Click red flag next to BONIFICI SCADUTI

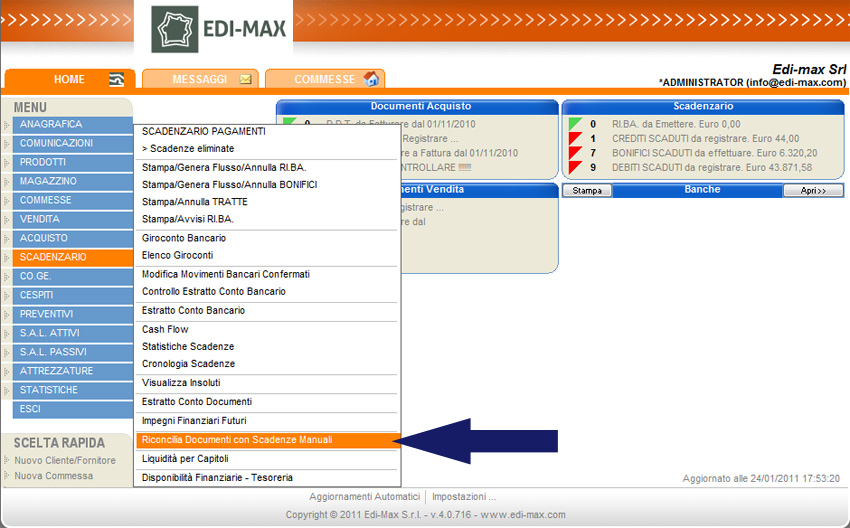point(575,153)
